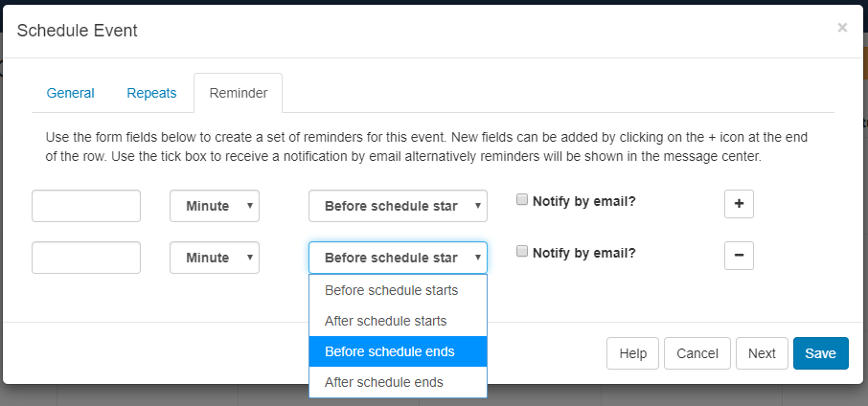Screen dimensions: 868x406
Task: Open the first row Minute unit dropdown
Action: [215, 206]
